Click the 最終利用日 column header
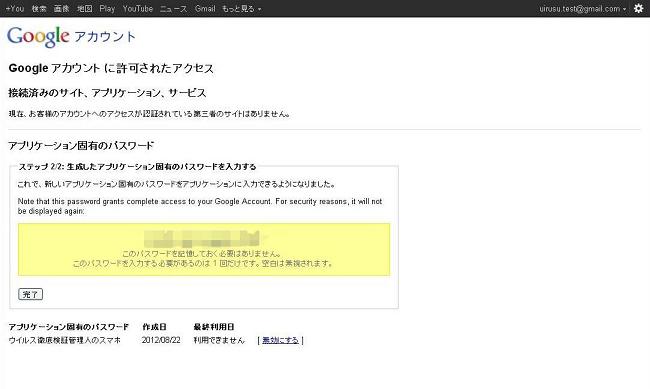Screen dimensions: 650x389 (x=214, y=327)
